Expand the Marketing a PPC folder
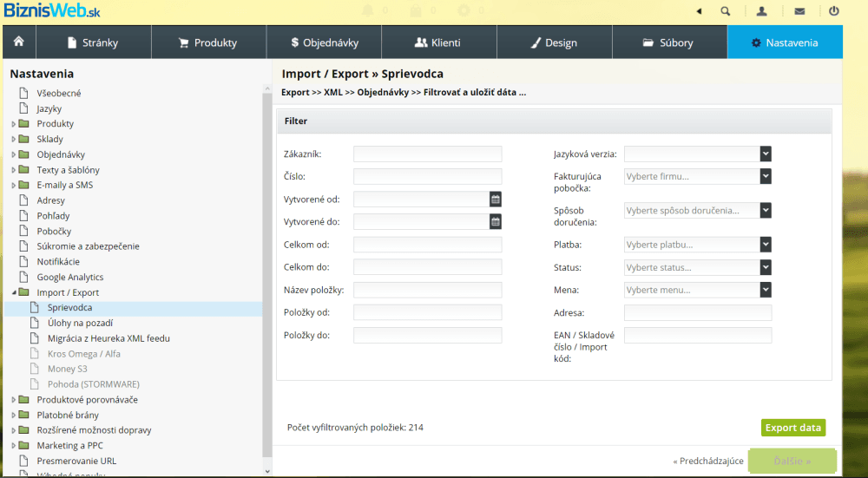The image size is (868, 478). [x=14, y=445]
